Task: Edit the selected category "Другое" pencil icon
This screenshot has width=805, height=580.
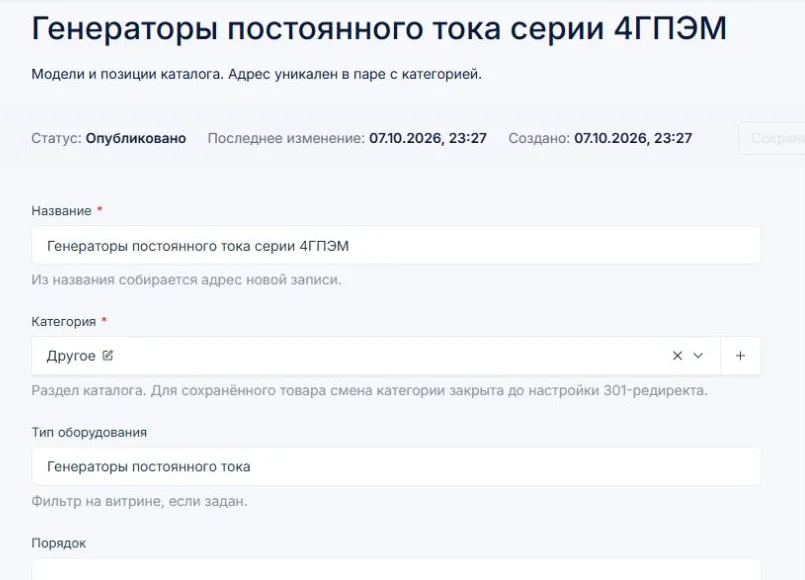Action: coord(107,355)
